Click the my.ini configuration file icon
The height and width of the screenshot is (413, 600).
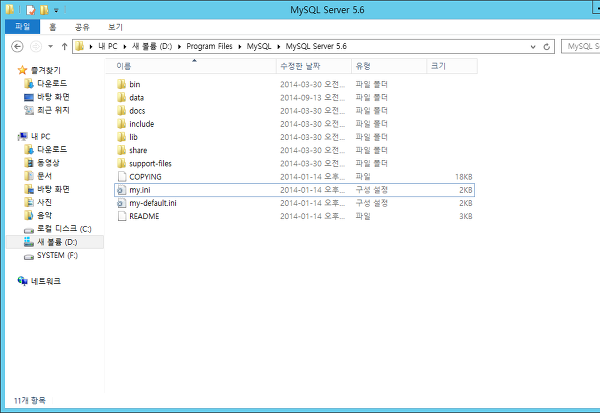[x=121, y=190]
